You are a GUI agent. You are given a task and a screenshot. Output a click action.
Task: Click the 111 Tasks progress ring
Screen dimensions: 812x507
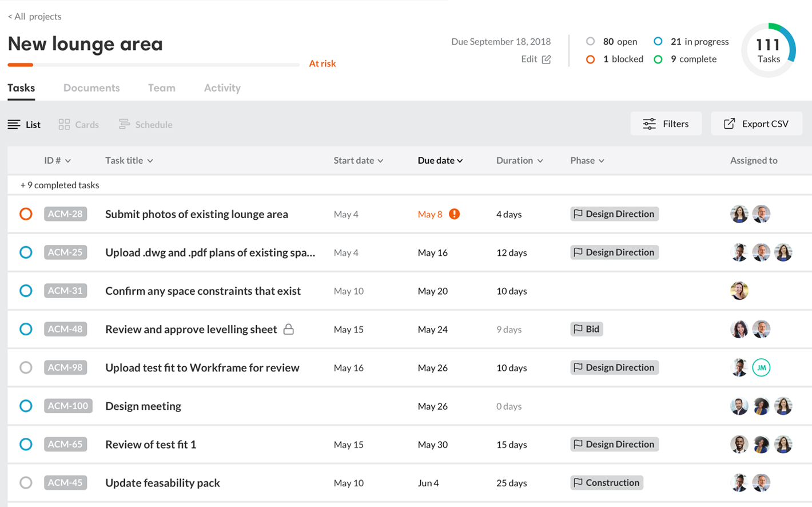768,50
